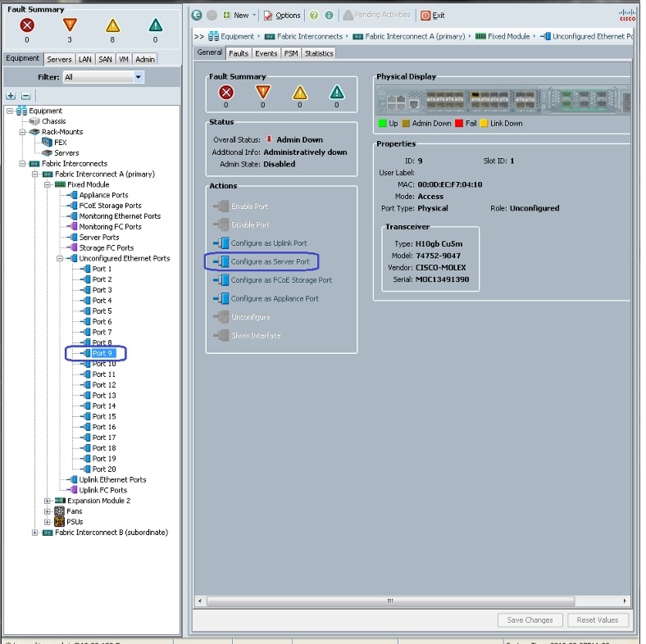Click the Unconfigure action
This screenshot has width=646, height=644.
click(241, 316)
